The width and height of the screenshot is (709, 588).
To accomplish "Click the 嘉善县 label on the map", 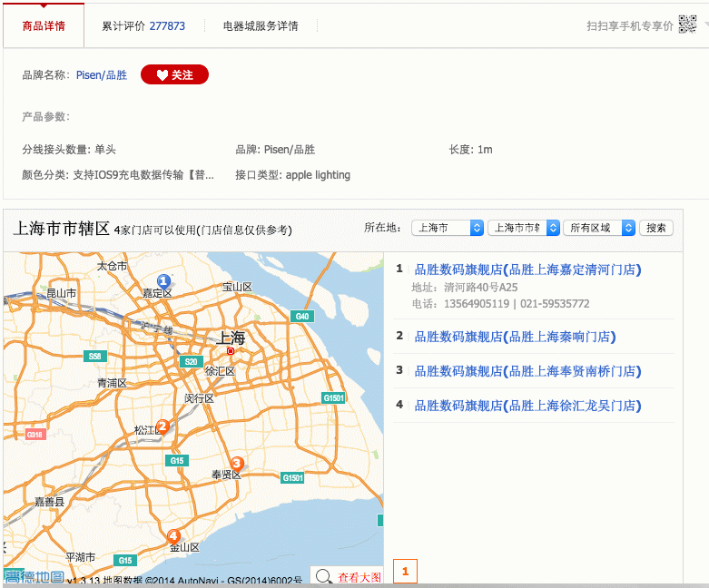I will coord(50,502).
